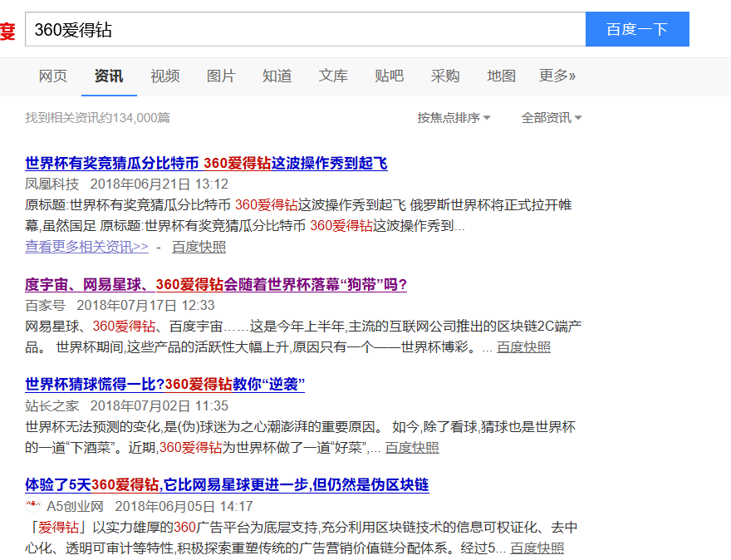The width and height of the screenshot is (731, 560).
Task: Click 查看更多相关资讯>> link
Action: [x=86, y=246]
